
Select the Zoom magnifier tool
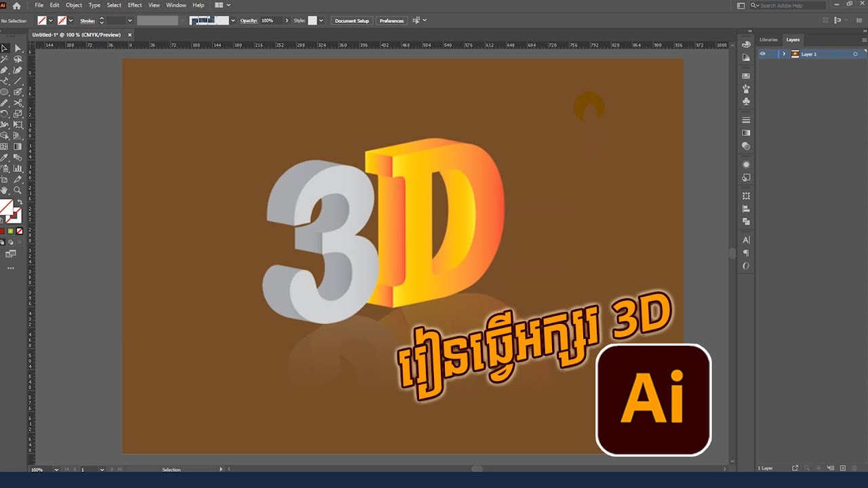(x=18, y=190)
